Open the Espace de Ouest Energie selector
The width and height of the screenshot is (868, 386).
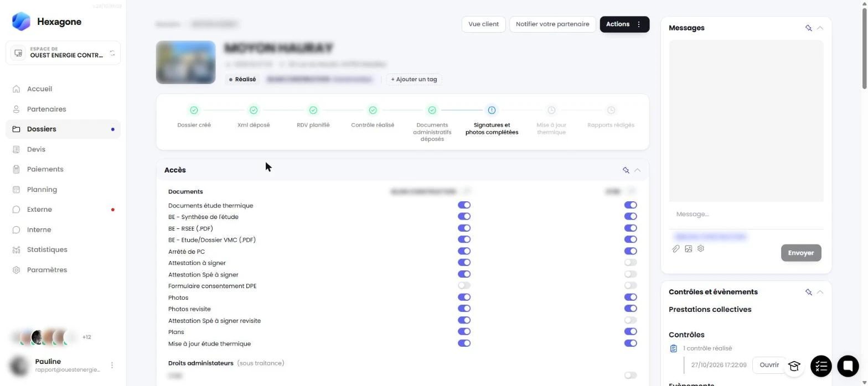[x=63, y=53]
